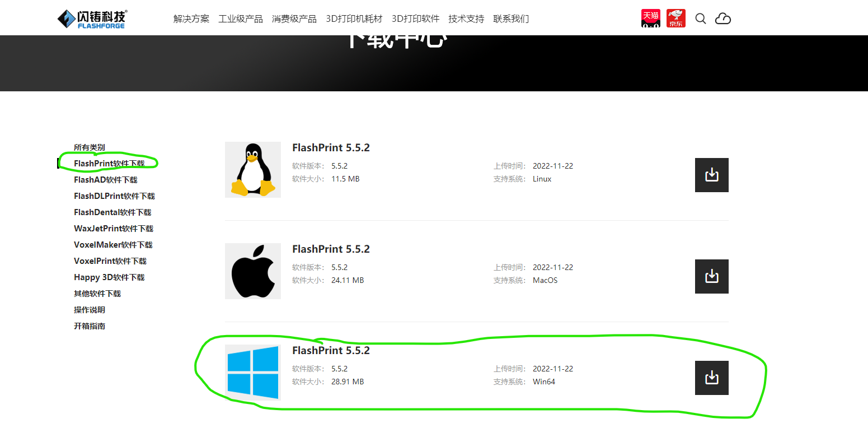Screen dimensions: 868x423
Task: Click the 11.5 MB size value
Action: tap(345, 179)
